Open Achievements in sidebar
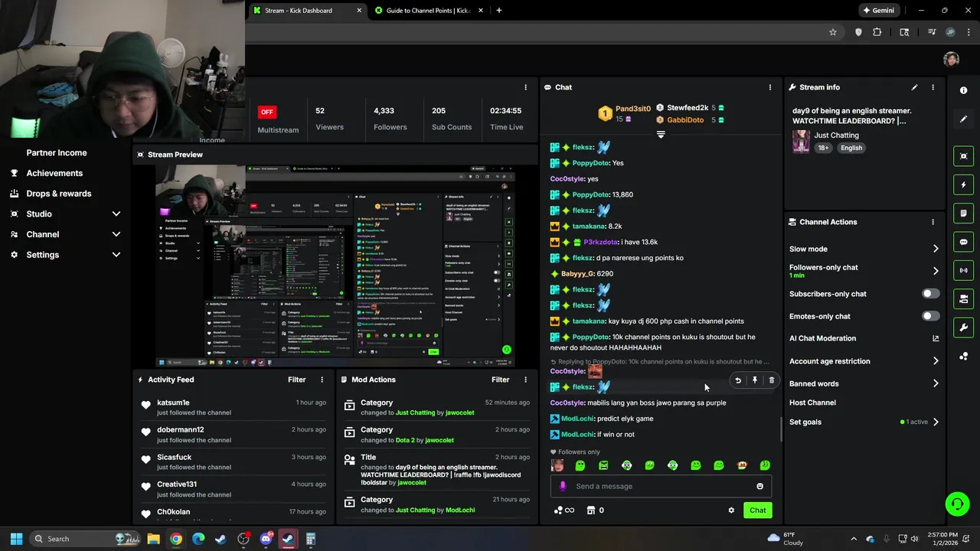 pyautogui.click(x=54, y=173)
